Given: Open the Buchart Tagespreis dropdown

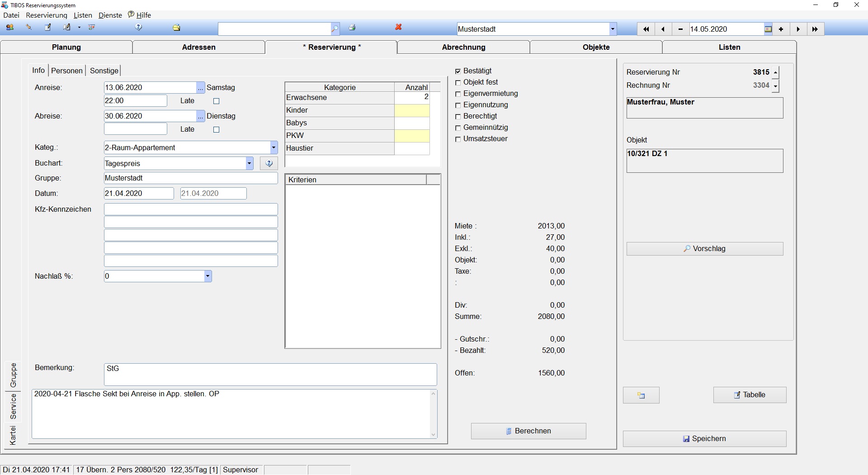Looking at the screenshot, I should [x=249, y=163].
